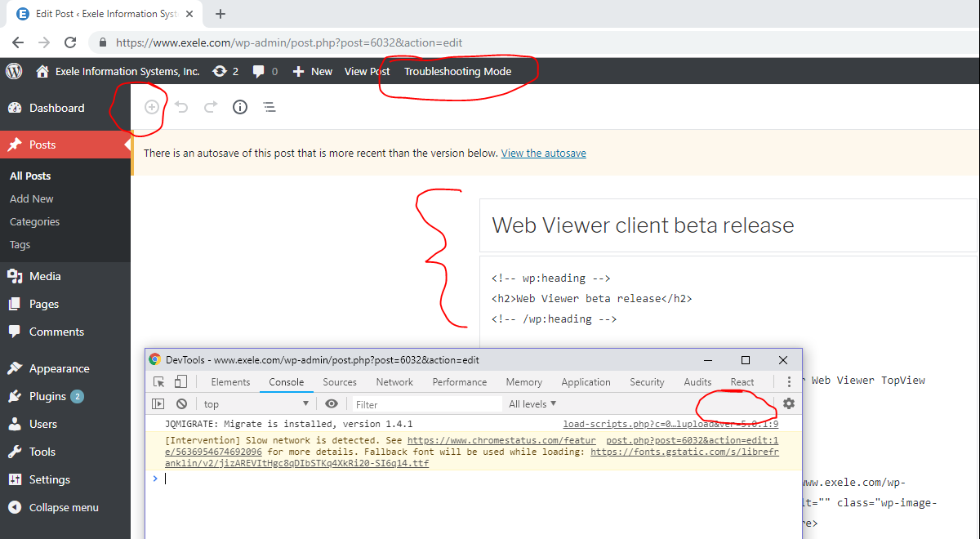Select the Console tab in DevTools
The image size is (980, 539).
coord(287,381)
